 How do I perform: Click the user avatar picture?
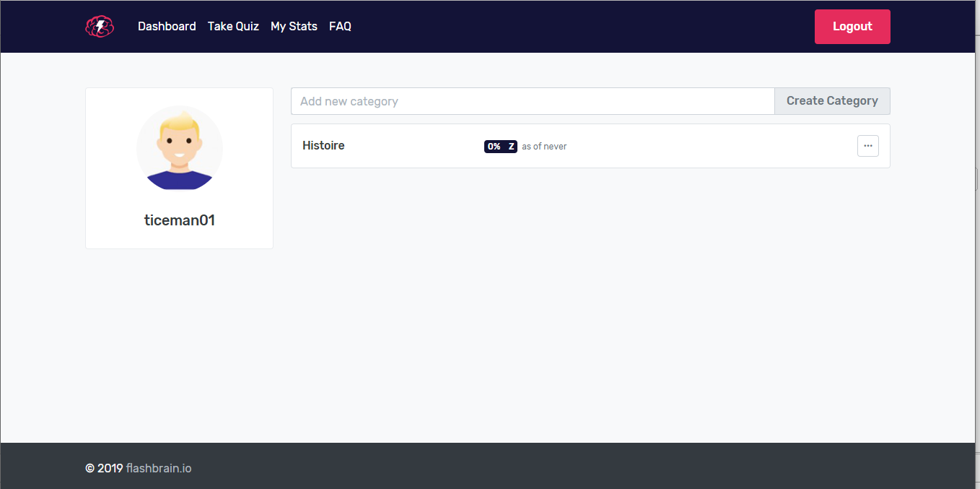[180, 148]
